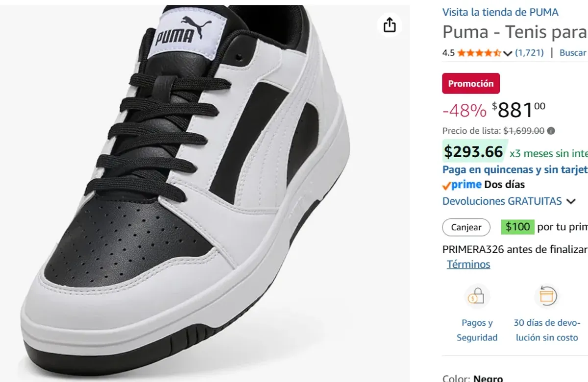Click the 30 días de devolución box icon
The height and width of the screenshot is (382, 588).
tap(547, 296)
